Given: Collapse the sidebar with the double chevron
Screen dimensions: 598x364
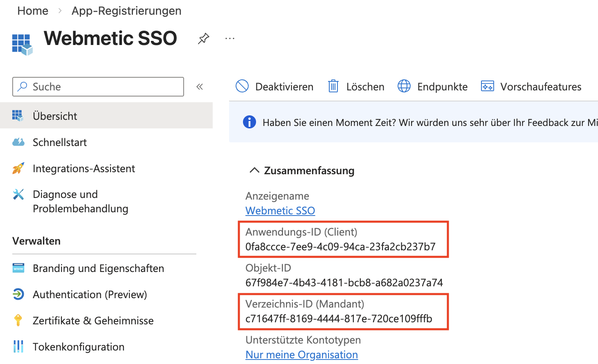Looking at the screenshot, I should tap(200, 87).
